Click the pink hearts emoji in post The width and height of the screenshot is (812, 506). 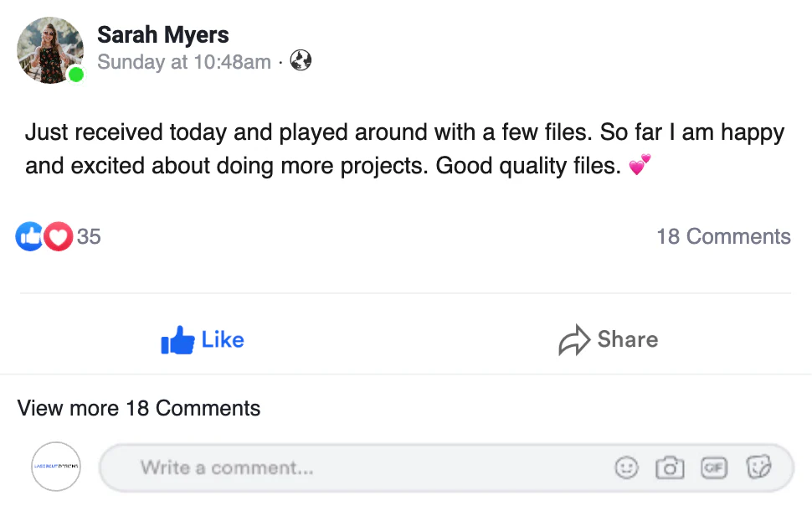click(x=640, y=166)
